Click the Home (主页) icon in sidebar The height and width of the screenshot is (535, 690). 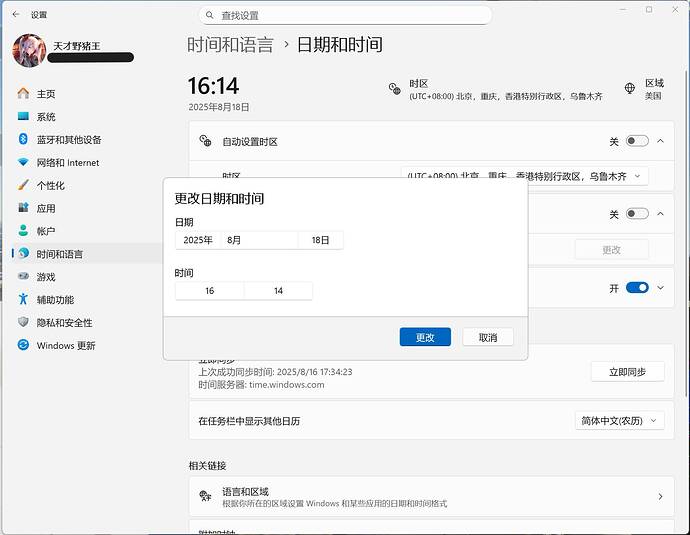click(23, 94)
